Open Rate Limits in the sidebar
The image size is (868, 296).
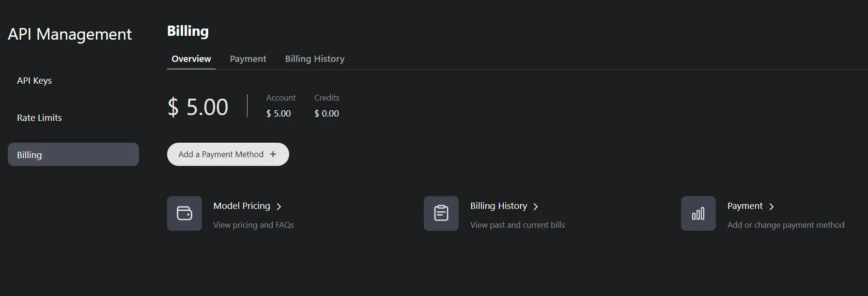[x=39, y=118]
